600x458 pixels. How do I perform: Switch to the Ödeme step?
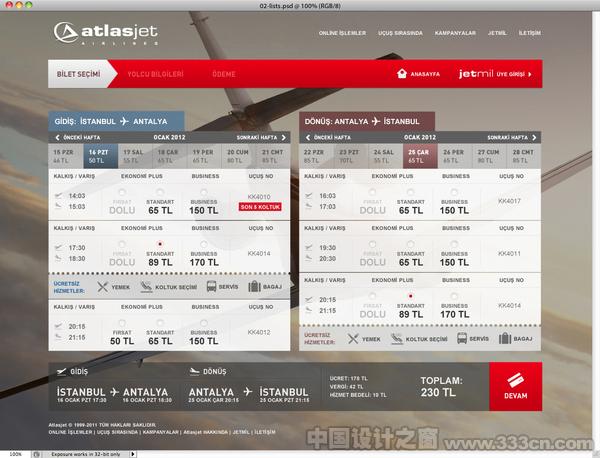coord(224,74)
